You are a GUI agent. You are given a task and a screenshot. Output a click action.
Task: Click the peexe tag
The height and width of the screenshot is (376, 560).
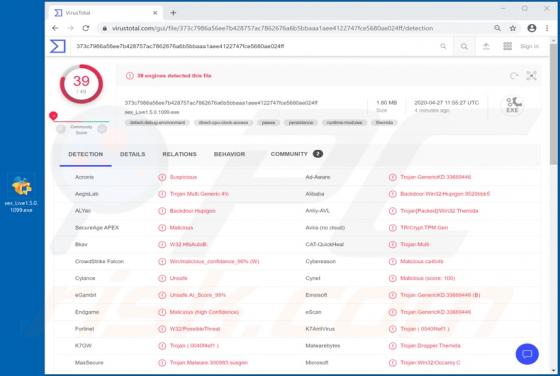[268, 123]
